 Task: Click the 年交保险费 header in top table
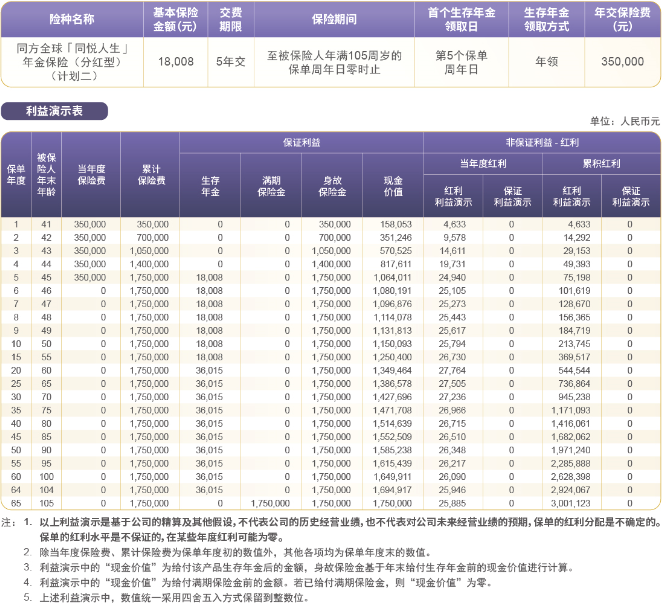click(623, 19)
